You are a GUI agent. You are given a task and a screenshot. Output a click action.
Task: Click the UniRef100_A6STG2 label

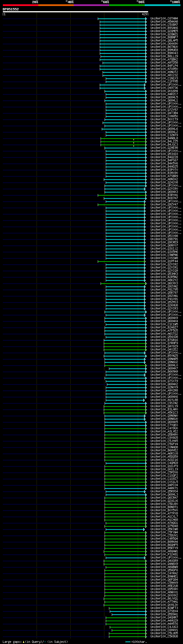(x=164, y=334)
